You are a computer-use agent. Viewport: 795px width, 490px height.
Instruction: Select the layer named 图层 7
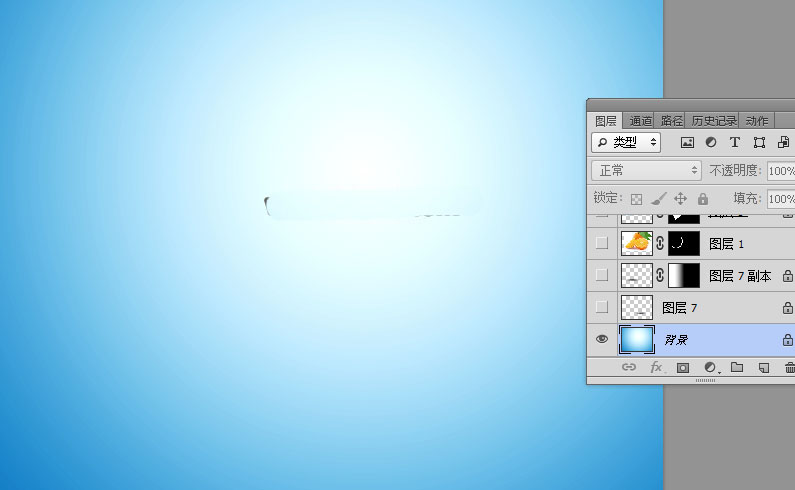point(679,308)
